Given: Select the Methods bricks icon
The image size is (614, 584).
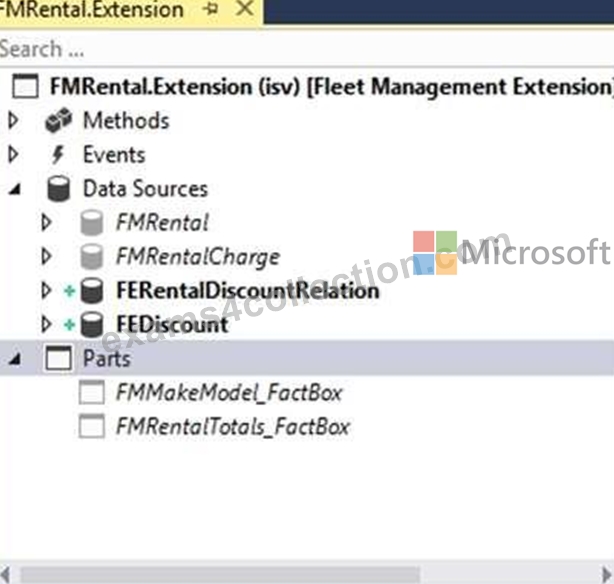Looking at the screenshot, I should [58, 120].
